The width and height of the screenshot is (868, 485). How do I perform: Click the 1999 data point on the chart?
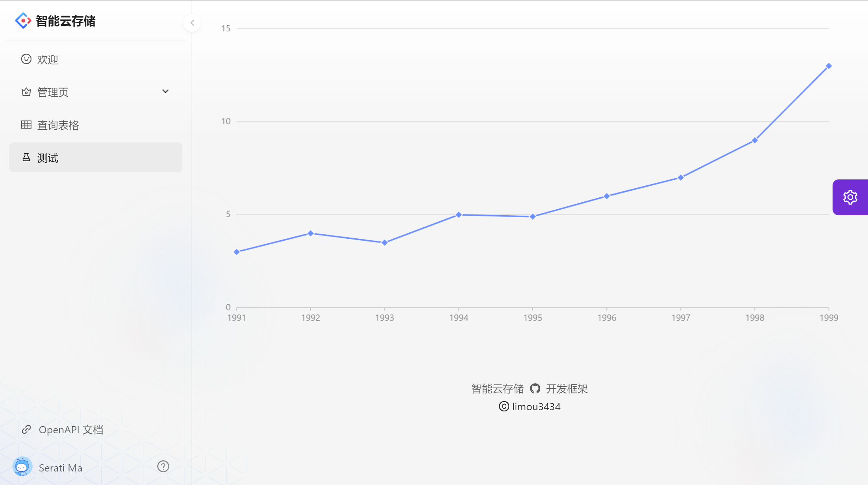829,66
